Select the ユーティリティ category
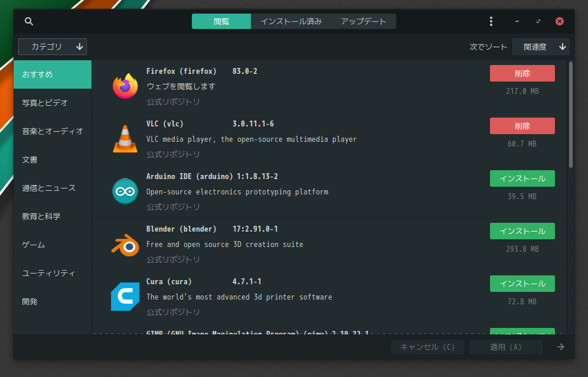588x377 pixels. 53,273
